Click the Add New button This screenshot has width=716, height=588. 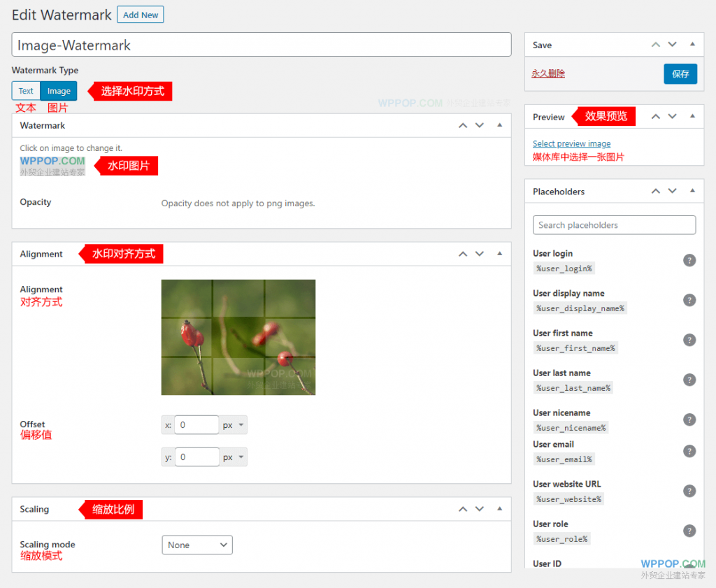(140, 15)
